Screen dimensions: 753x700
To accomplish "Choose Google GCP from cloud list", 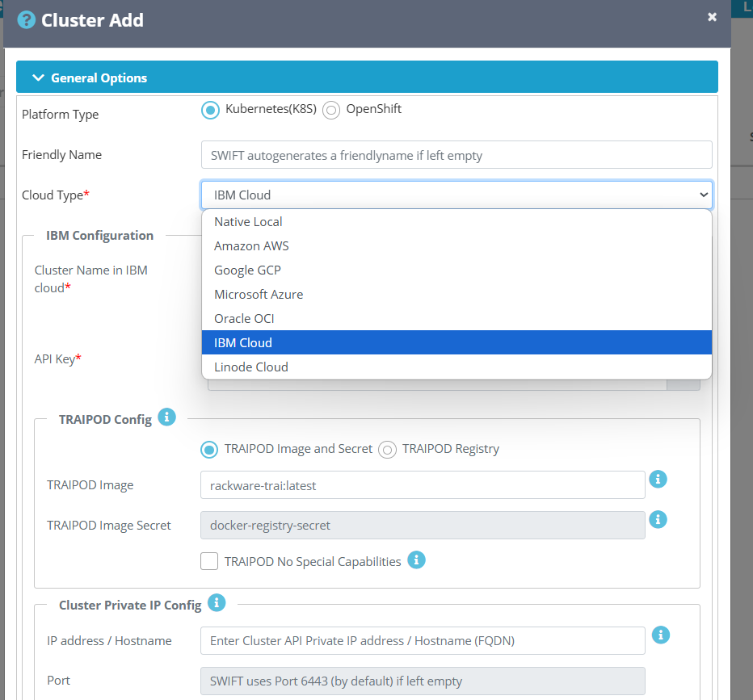I will click(x=456, y=270).
